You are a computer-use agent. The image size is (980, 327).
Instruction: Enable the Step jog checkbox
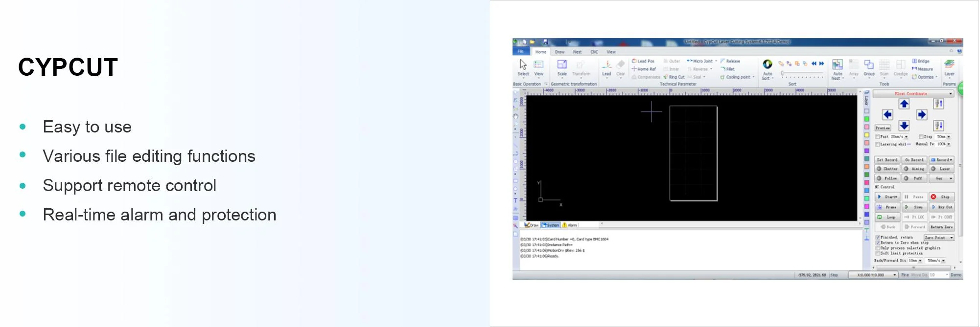[921, 137]
